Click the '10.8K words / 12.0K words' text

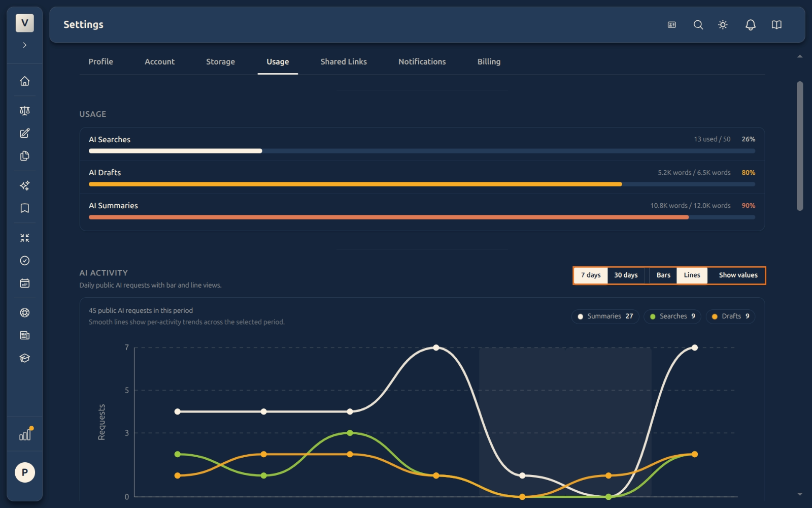pyautogui.click(x=690, y=206)
